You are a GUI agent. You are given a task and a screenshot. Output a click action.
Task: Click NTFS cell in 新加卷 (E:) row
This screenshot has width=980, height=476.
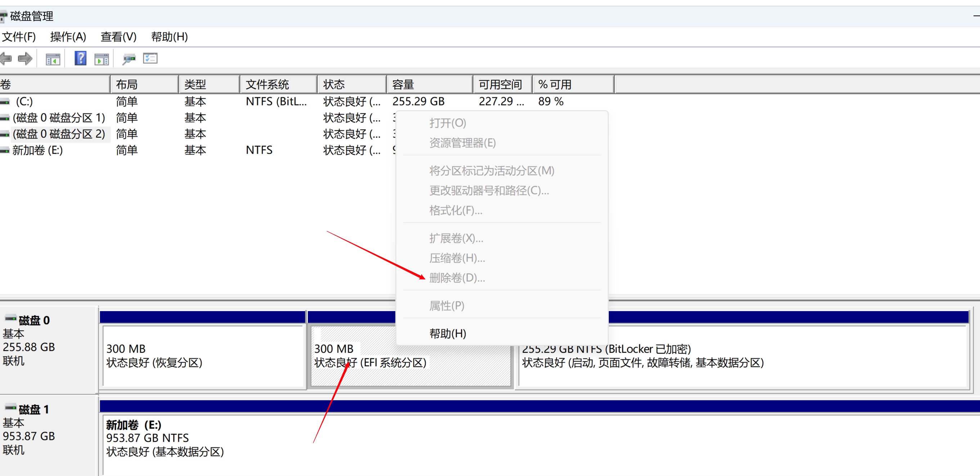259,150
